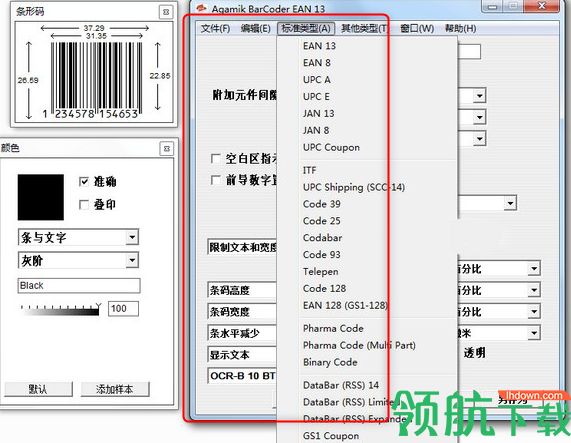
Task: Choose UPC E from the menu
Action: pos(316,96)
